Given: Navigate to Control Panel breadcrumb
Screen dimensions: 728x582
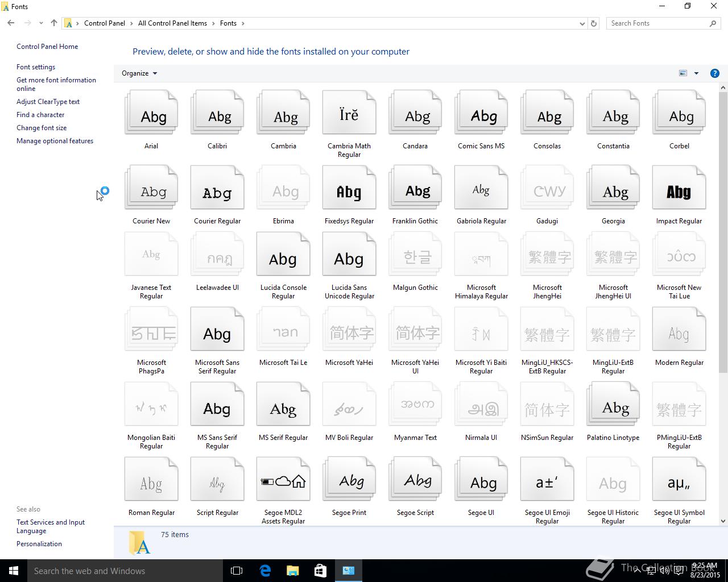Looking at the screenshot, I should 105,23.
